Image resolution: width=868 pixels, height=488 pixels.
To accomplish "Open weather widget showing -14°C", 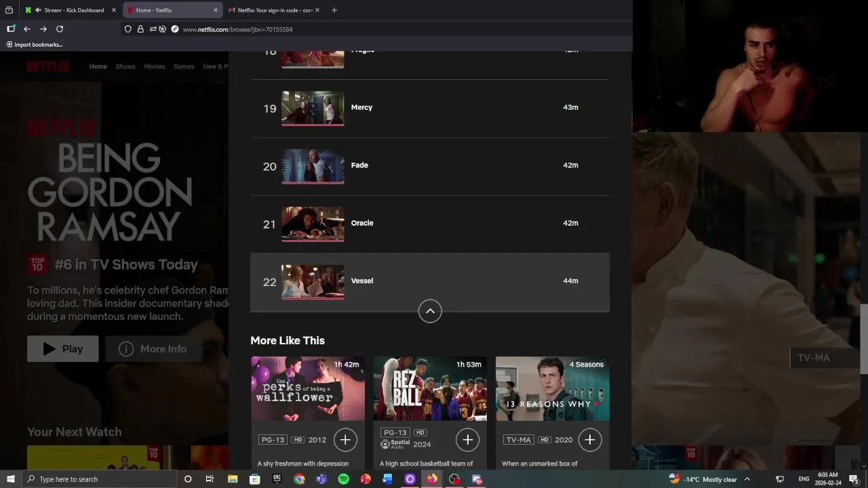I will 703,479.
